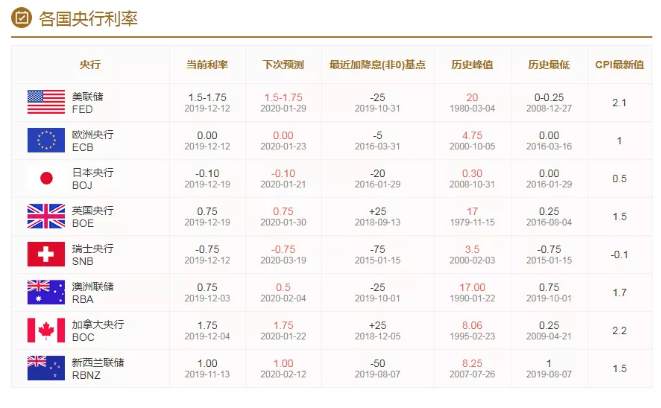Click BOC last rate change dated 2018-12-05
This screenshot has height=408, width=661.
tap(377, 330)
